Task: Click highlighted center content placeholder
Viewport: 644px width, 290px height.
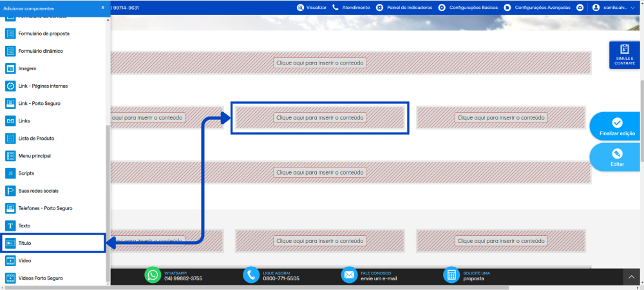Action: pos(320,118)
